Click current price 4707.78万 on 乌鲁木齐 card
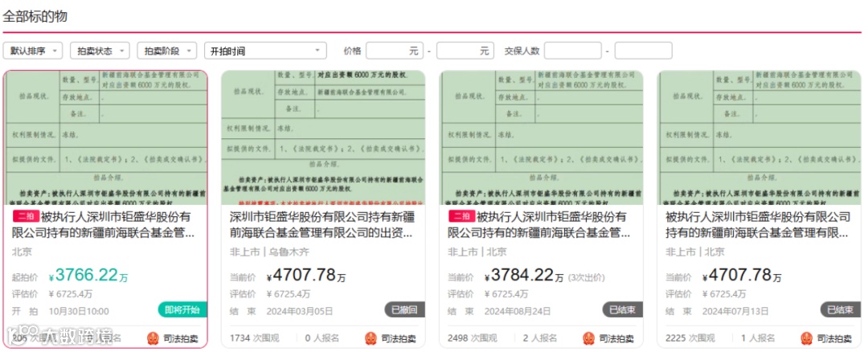The height and width of the screenshot is (352, 868). (x=306, y=275)
